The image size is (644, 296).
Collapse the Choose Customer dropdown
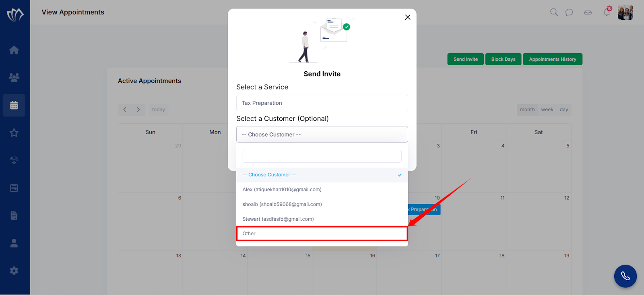322,135
